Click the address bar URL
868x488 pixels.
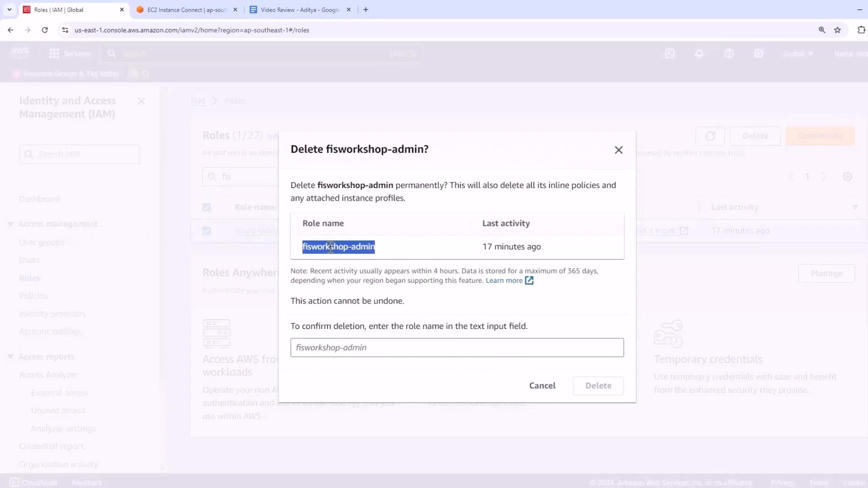coord(192,30)
